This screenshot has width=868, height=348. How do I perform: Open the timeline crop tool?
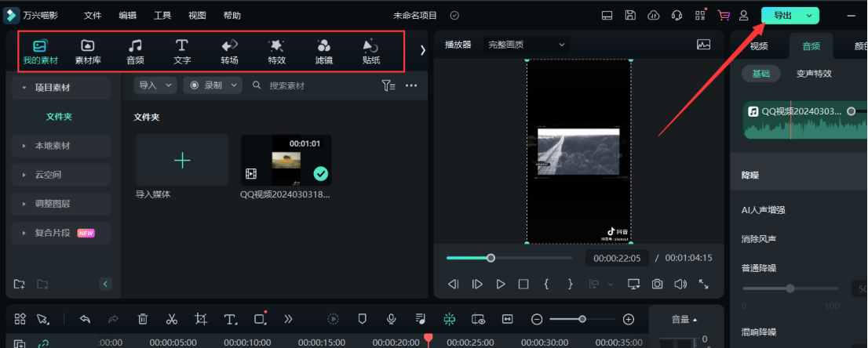coord(201,319)
